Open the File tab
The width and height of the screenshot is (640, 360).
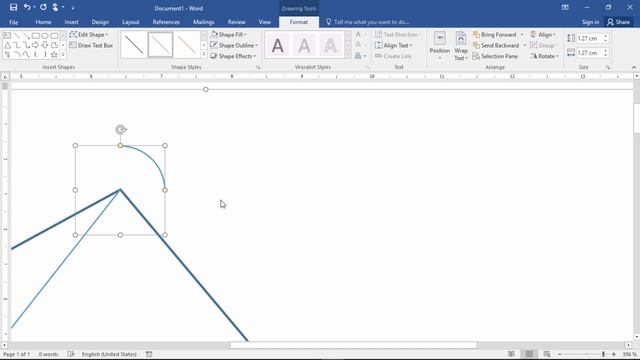(13, 22)
